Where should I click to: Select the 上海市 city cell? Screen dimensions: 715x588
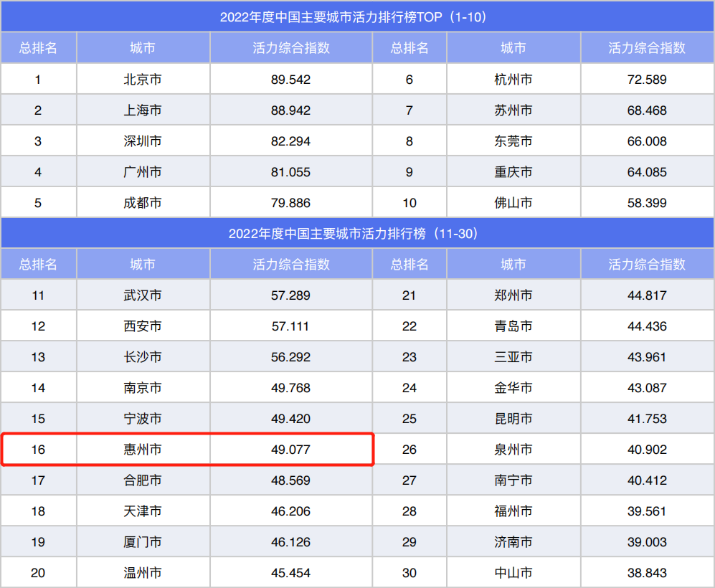[x=143, y=110]
